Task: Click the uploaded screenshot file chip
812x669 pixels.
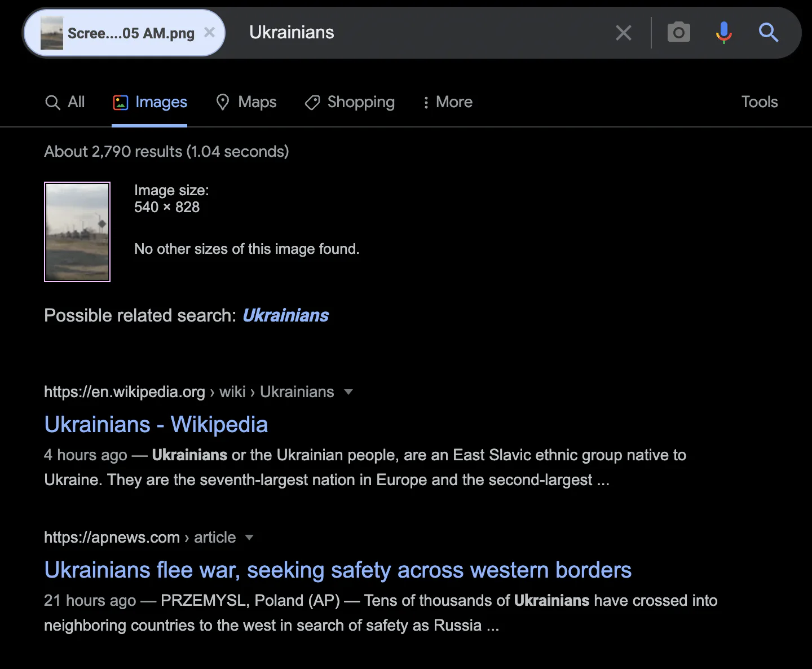Action: pos(124,33)
